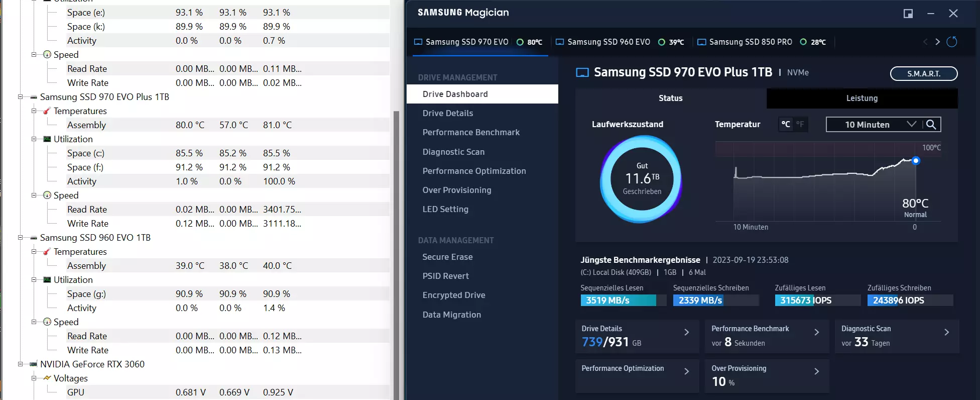The image size is (980, 400).
Task: Open the Over Provisioning 10 % card
Action: click(767, 376)
